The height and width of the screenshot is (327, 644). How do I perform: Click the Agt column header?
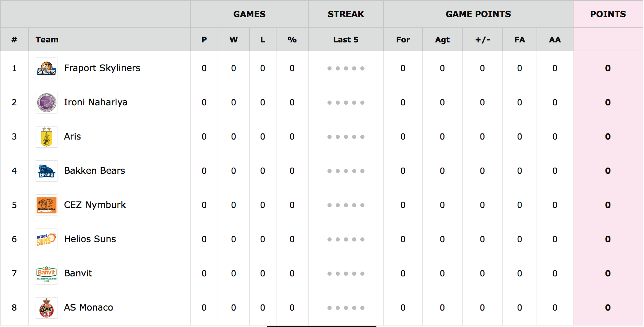point(442,40)
